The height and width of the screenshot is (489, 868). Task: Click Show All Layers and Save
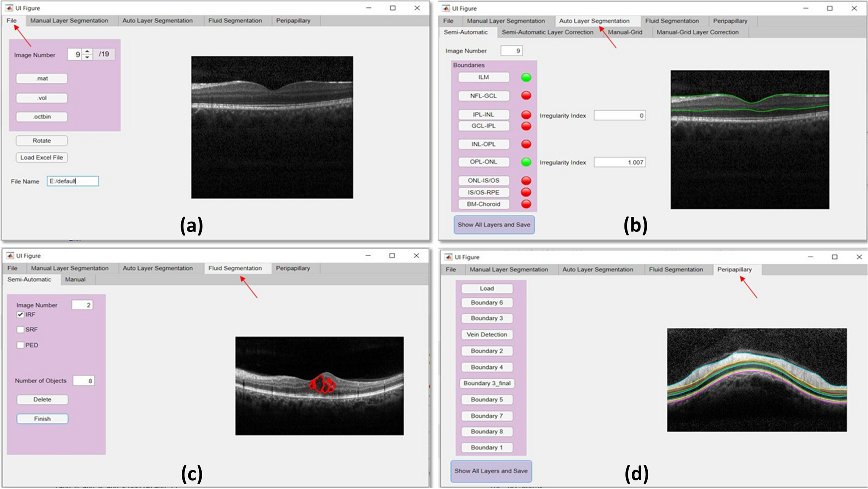[494, 225]
